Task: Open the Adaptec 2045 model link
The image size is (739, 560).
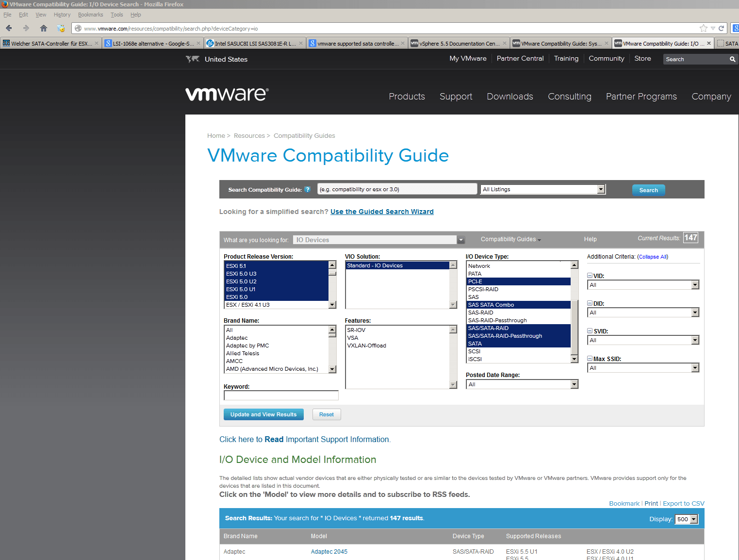Action: (329, 552)
